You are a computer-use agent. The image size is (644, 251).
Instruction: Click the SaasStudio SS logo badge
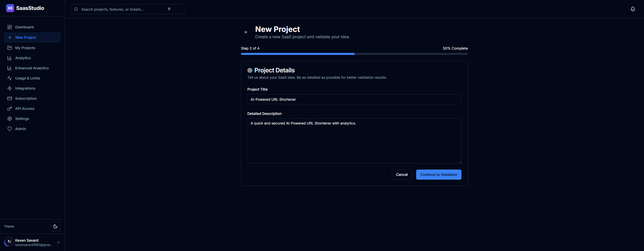[x=10, y=8]
